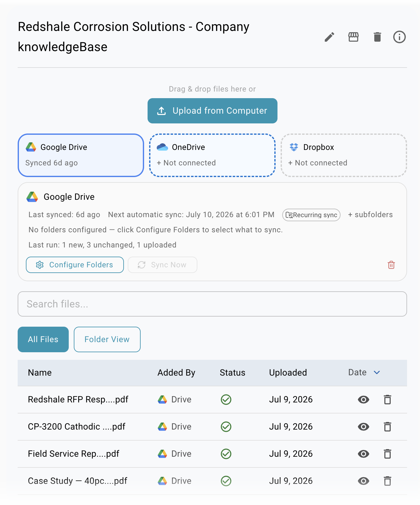420x505 pixels.
Task: Preview Case Study 40pc pdf with eye icon
Action: [x=363, y=481]
